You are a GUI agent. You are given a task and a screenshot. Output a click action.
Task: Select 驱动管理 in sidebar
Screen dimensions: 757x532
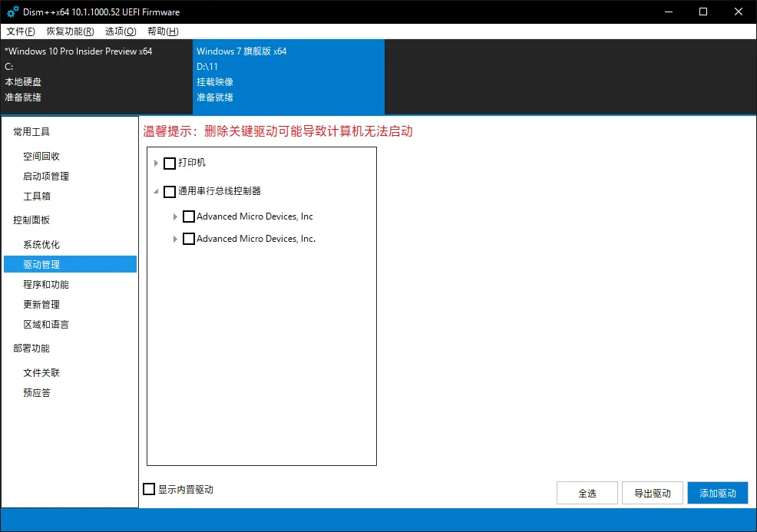(x=71, y=264)
